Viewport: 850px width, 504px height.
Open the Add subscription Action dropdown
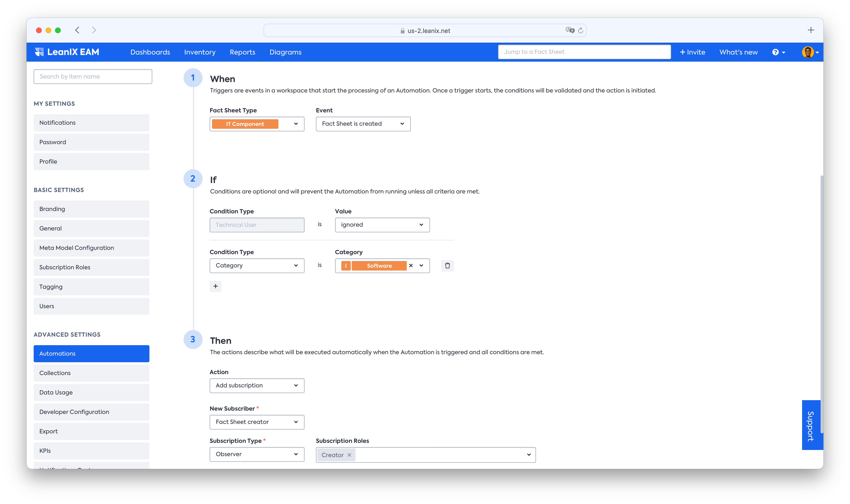point(257,385)
